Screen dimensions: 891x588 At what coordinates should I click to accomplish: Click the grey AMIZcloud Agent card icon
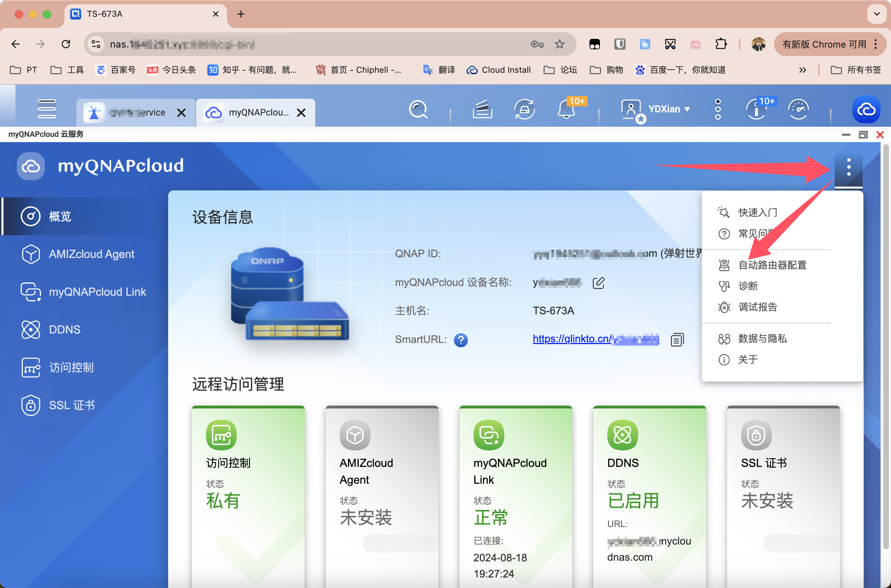click(x=355, y=435)
